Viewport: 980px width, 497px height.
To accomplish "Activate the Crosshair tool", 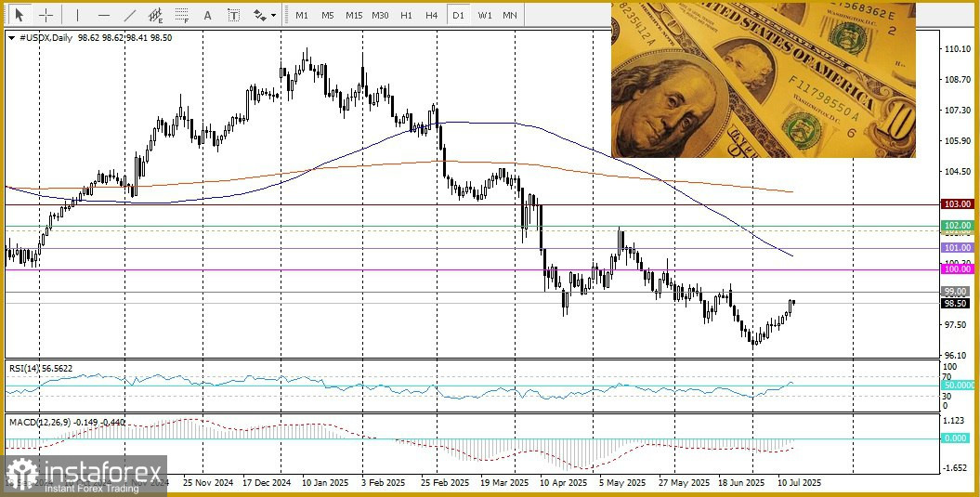I will coord(46,15).
